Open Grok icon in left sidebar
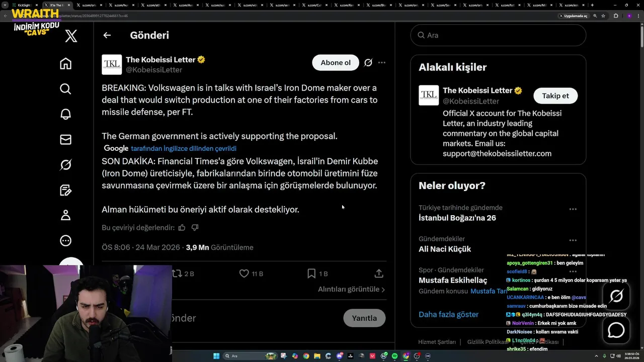Image resolution: width=644 pixels, height=362 pixels. (65, 164)
